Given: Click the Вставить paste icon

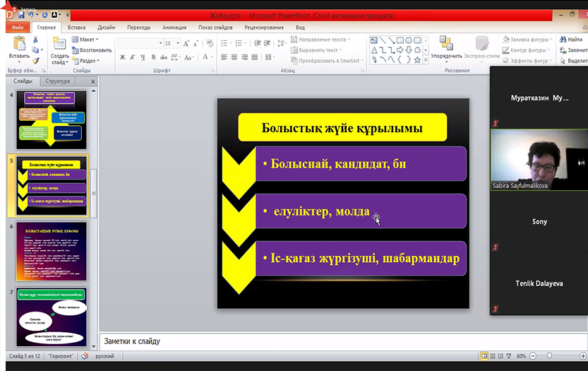Looking at the screenshot, I should 18,47.
